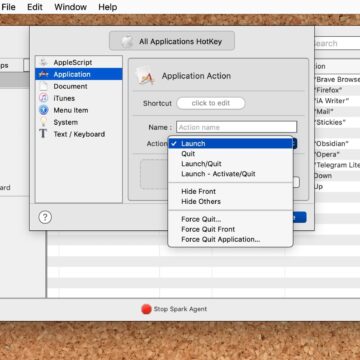Image resolution: width=360 pixels, height=360 pixels.
Task: Click the "Stickies" row in background list
Action: 337,122
